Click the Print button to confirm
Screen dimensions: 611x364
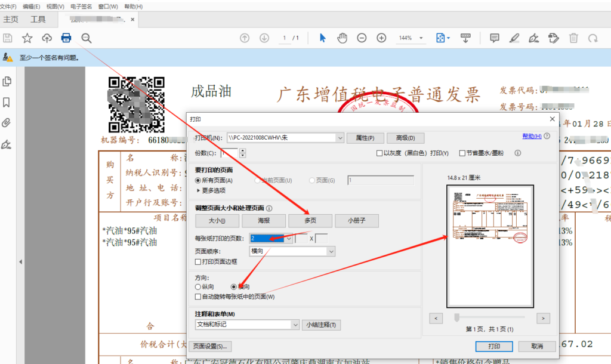point(494,346)
